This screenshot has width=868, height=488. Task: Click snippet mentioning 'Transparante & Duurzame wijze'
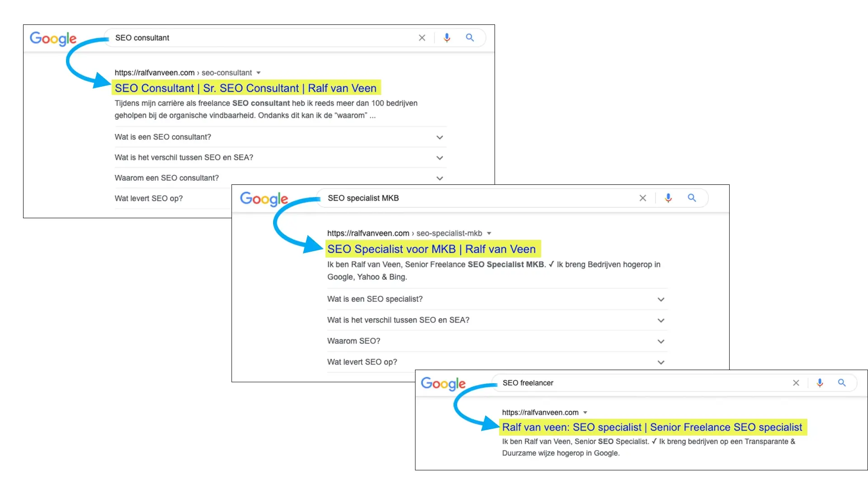(x=648, y=447)
